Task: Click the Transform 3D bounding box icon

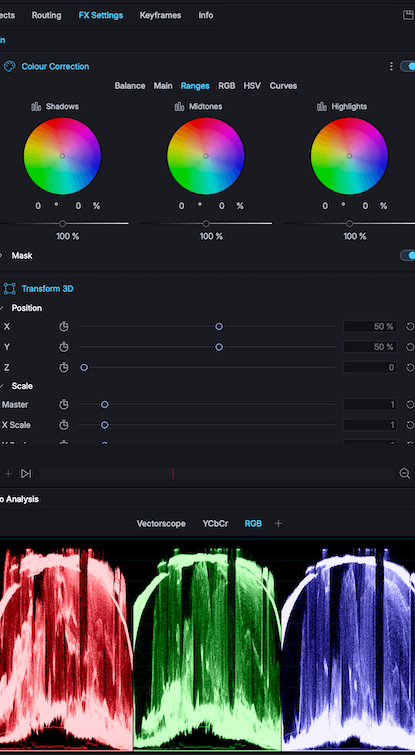Action: [10, 289]
